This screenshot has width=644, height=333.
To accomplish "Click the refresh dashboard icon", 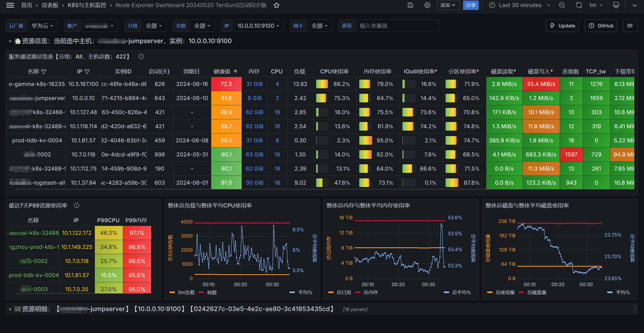I will pos(579,5).
